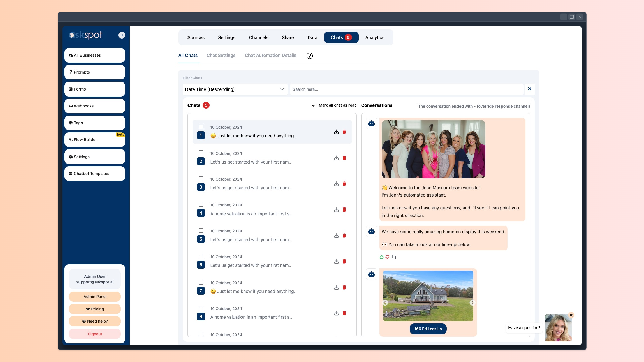Viewport: 644px width, 362px height.
Task: Click the help question mark icon
Action: (309, 56)
